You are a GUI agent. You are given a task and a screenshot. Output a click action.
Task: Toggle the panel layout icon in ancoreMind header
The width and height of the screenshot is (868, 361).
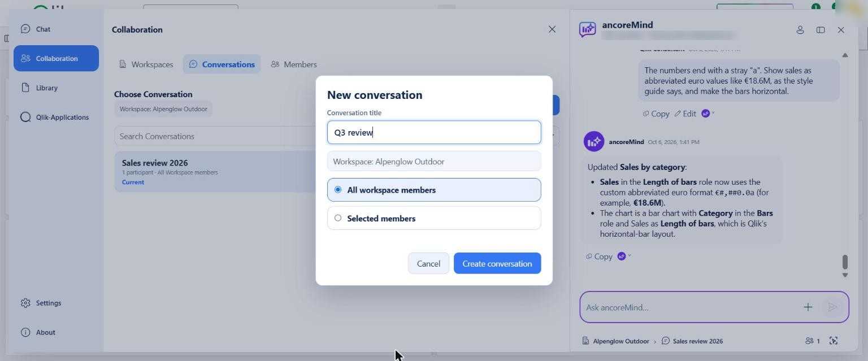821,30
